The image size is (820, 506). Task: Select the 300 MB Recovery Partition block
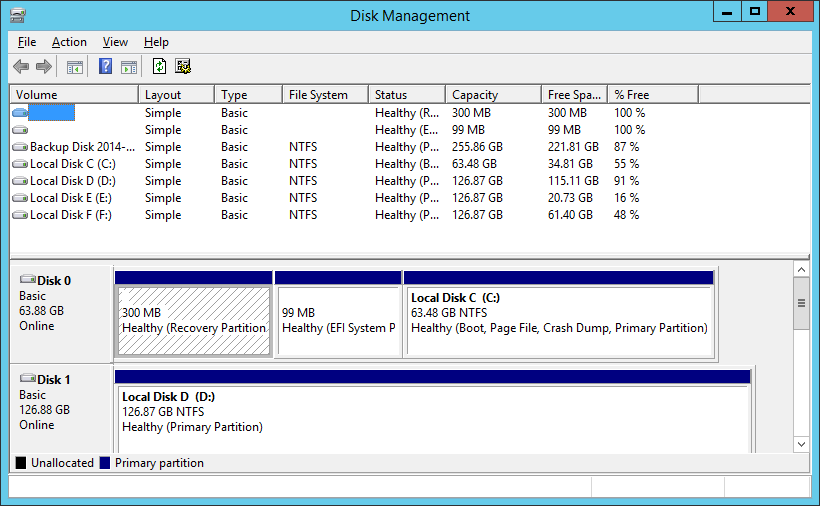click(194, 320)
